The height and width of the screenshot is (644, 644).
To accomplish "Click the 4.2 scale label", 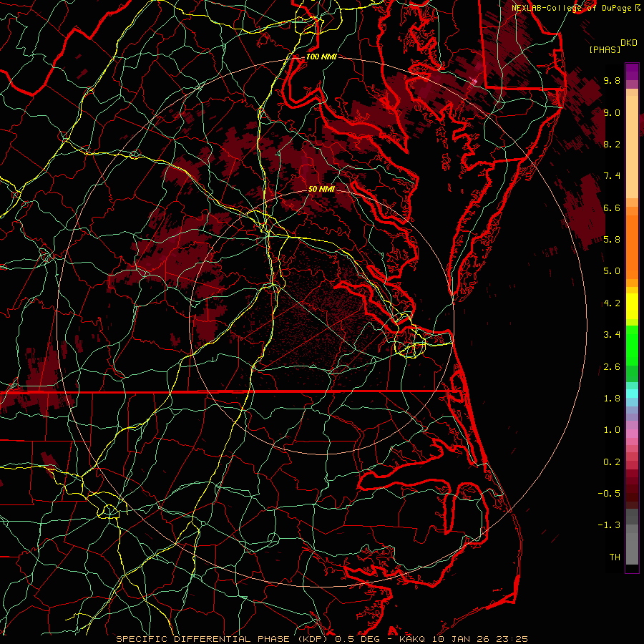I will click(x=612, y=303).
